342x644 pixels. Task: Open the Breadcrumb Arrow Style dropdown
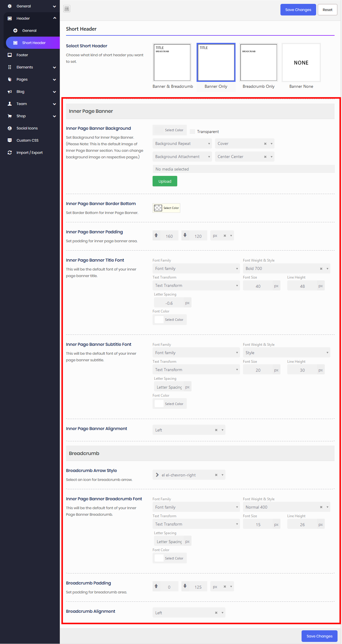tap(189, 475)
